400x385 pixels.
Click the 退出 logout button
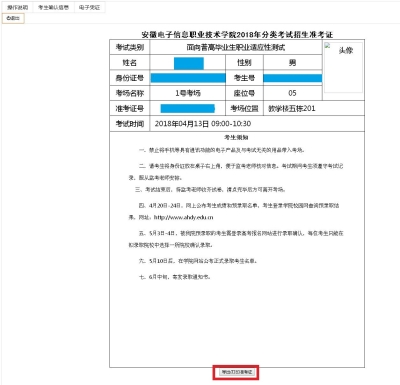point(13,18)
